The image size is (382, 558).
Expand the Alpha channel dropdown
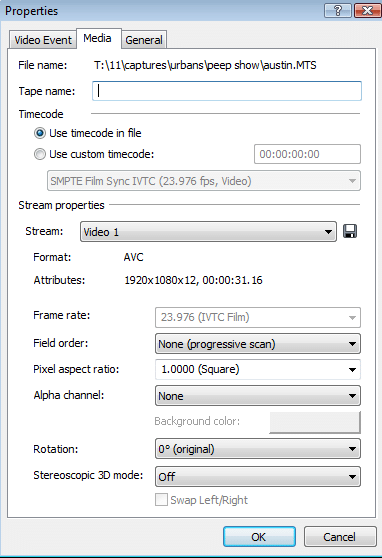click(258, 396)
